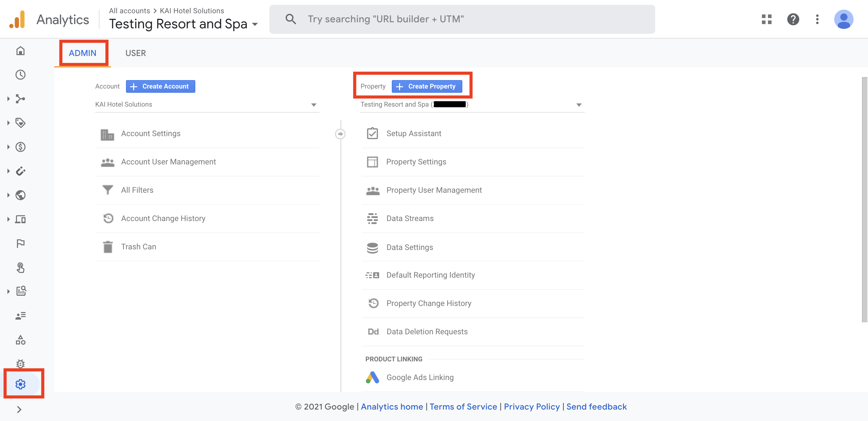Open the Home icon in sidebar
Screen dimensions: 868x421
(x=20, y=51)
